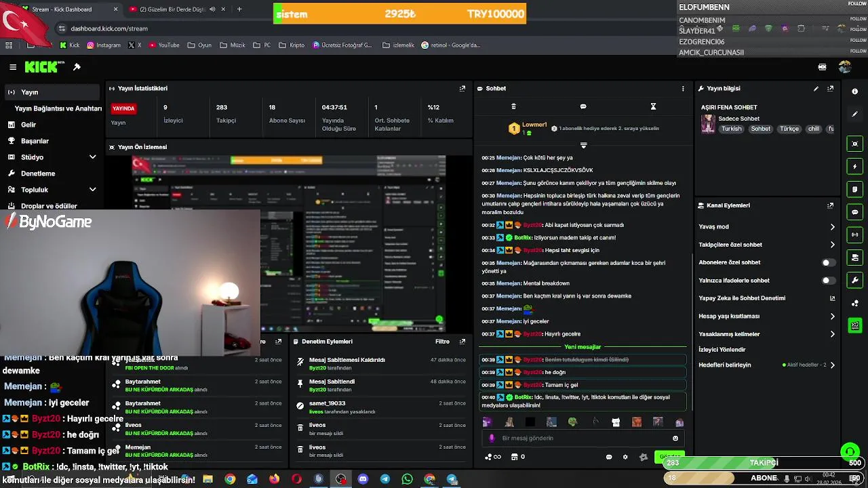
Task: Click Lowmer1 username in chat leaderboard
Action: click(534, 125)
